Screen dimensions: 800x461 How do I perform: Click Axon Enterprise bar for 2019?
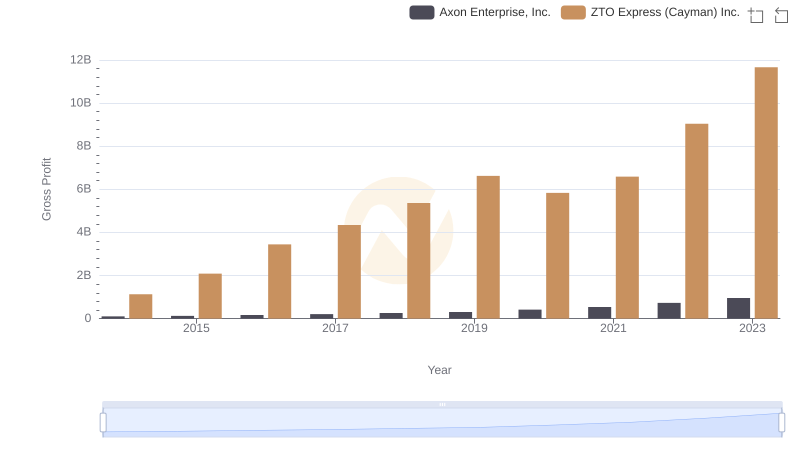click(x=461, y=315)
